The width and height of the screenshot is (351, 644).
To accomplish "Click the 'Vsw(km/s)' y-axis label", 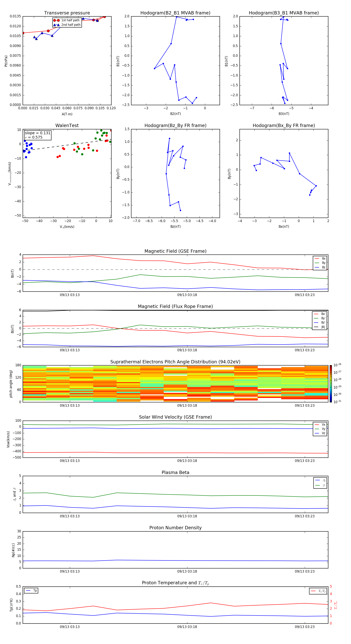I will pos(8,439).
